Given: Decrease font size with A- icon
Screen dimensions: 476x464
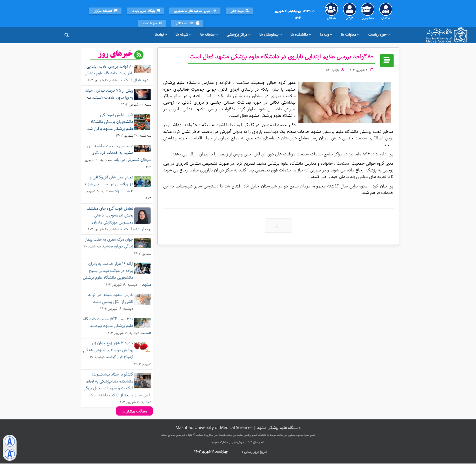Looking at the screenshot, I should point(10,454).
